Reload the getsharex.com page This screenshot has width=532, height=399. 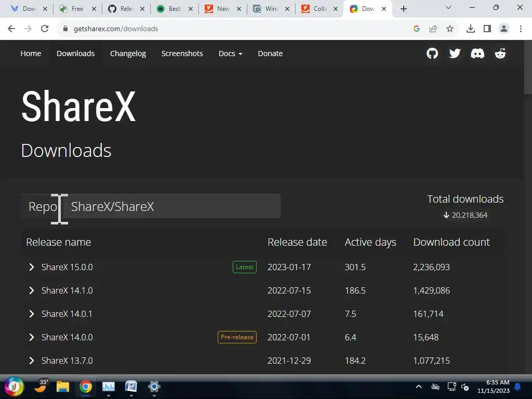pos(45,29)
